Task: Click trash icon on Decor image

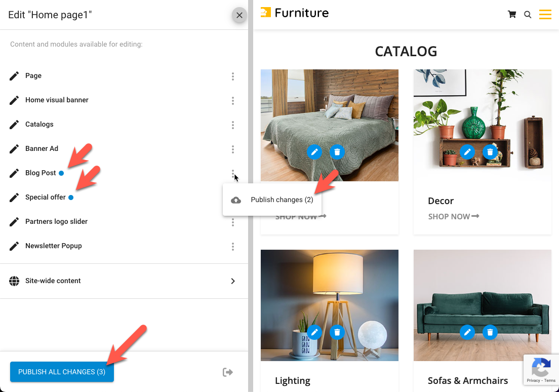Action: pyautogui.click(x=490, y=152)
